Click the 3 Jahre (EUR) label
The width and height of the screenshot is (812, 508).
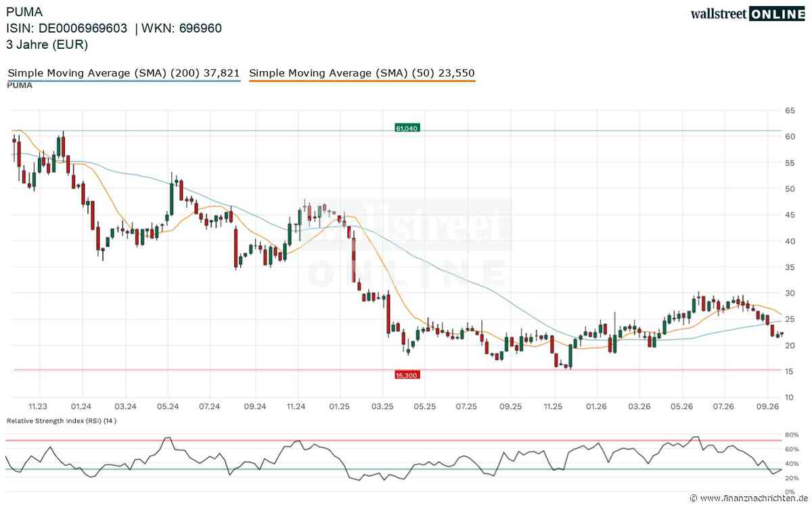coord(47,45)
